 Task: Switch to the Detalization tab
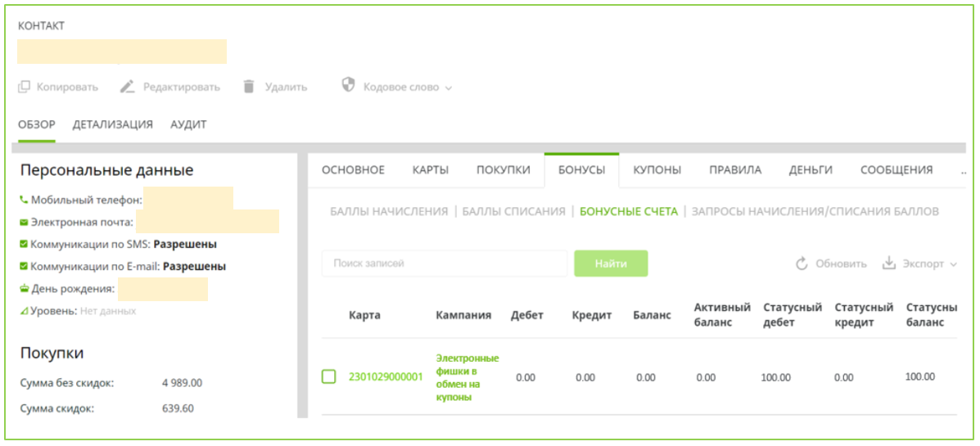pos(112,124)
